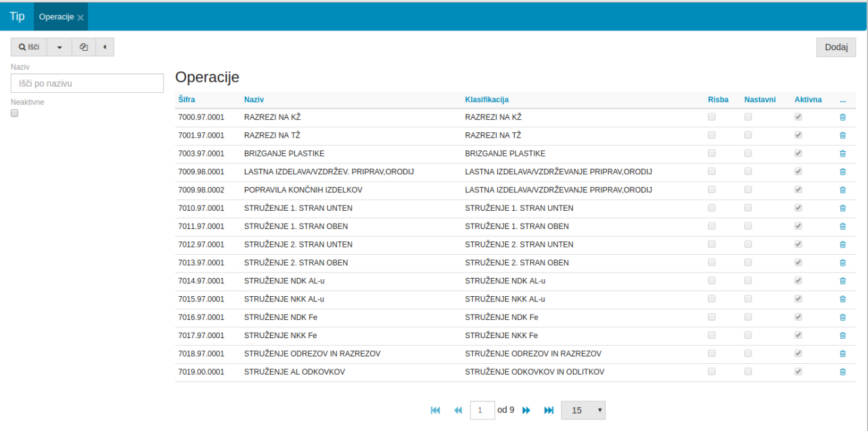The width and height of the screenshot is (868, 431).
Task: Go to the next page
Action: [526, 411]
